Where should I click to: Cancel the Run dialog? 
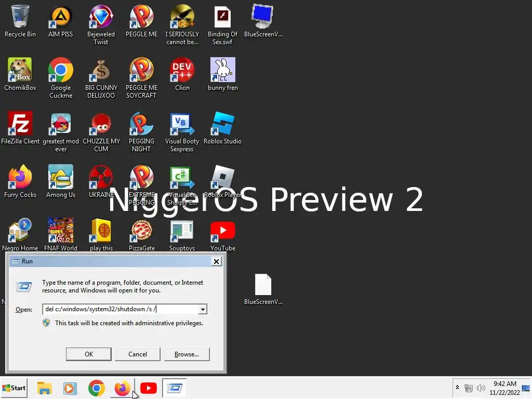point(137,354)
